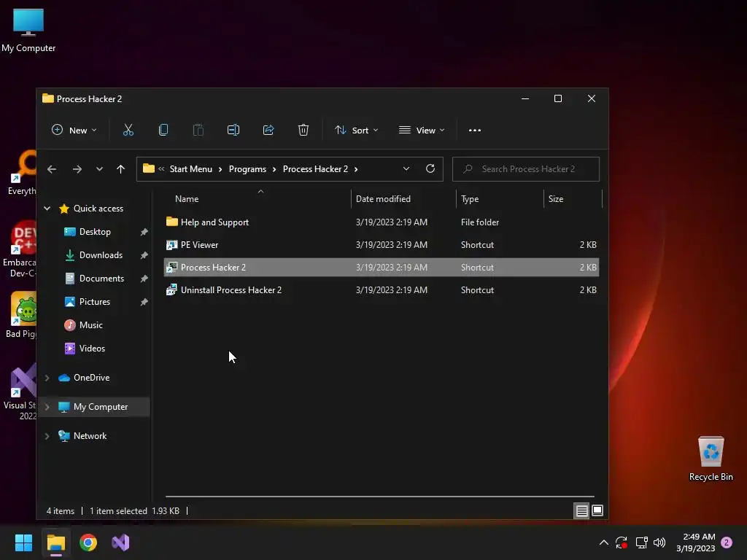Open the See more ellipsis menu

coord(474,130)
